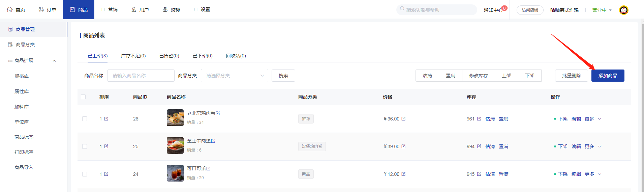
Task: Switch to the 已下架(0) tab
Action: point(203,56)
